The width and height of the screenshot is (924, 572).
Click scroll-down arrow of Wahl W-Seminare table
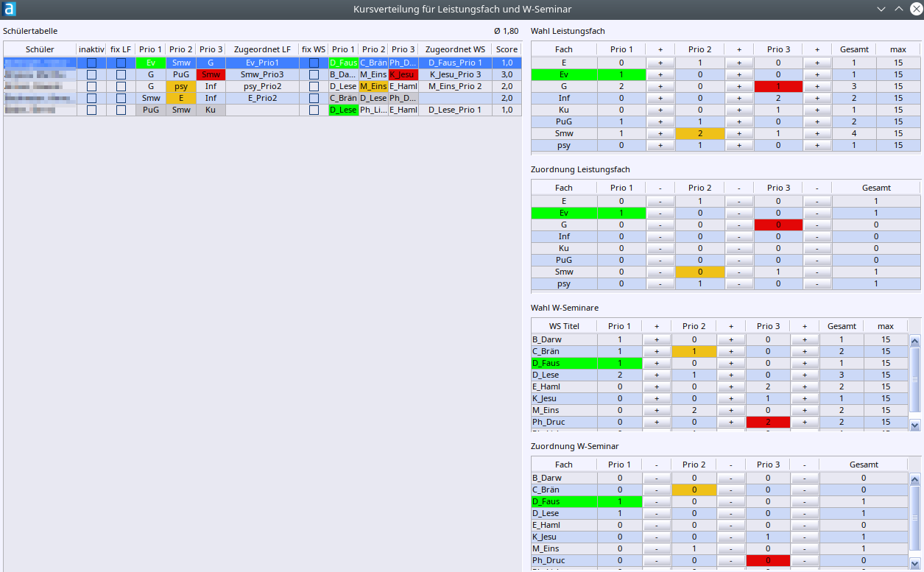pyautogui.click(x=915, y=426)
